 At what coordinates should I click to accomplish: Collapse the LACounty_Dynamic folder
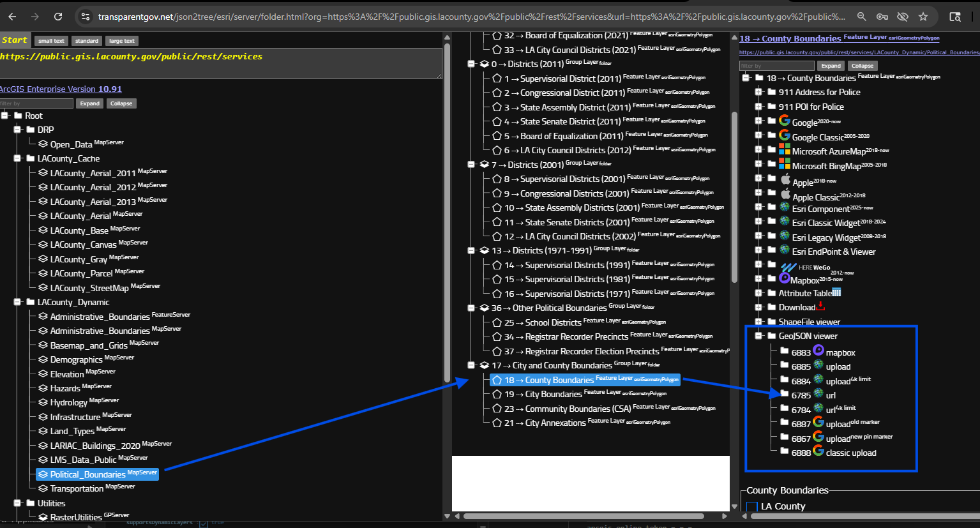point(18,302)
